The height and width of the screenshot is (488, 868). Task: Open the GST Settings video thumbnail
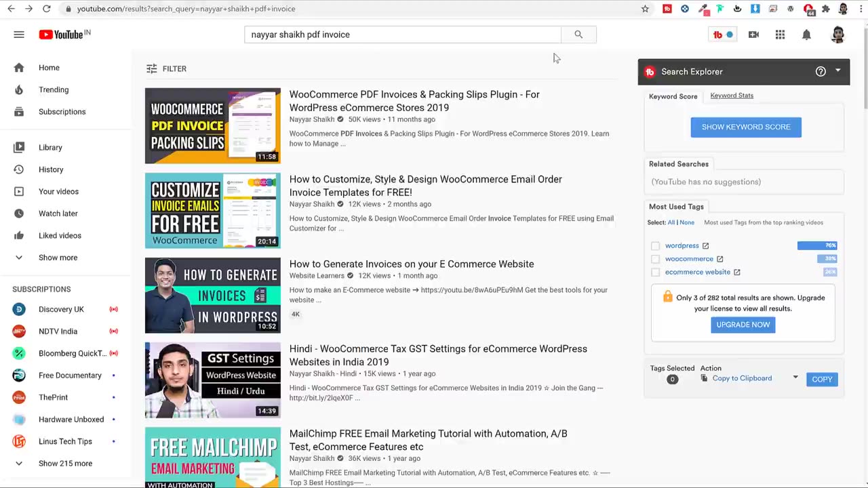(x=213, y=380)
